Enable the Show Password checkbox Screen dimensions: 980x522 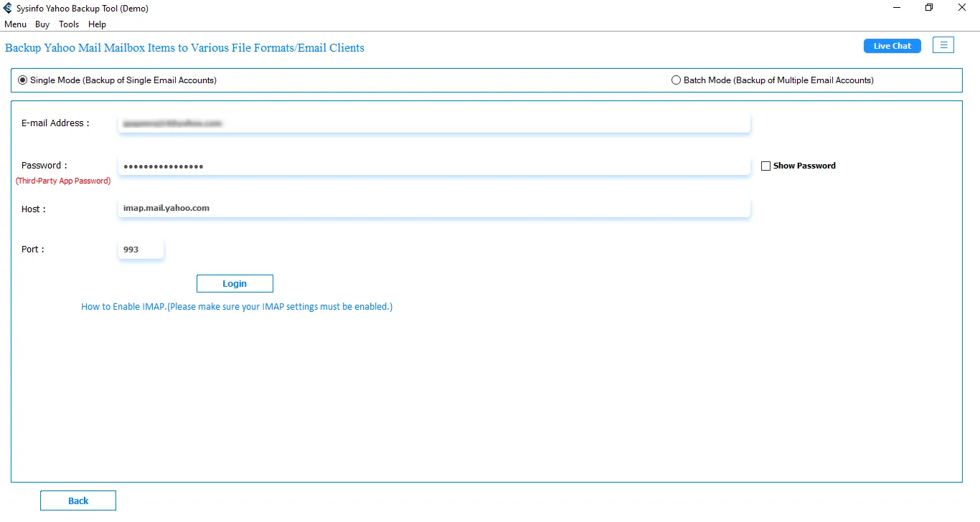(765, 166)
